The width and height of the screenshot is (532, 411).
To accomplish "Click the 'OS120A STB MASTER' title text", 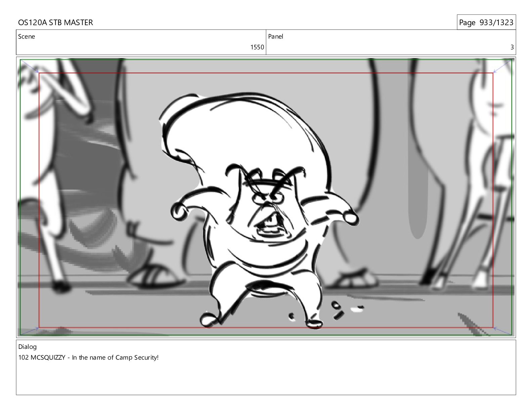I will [55, 22].
